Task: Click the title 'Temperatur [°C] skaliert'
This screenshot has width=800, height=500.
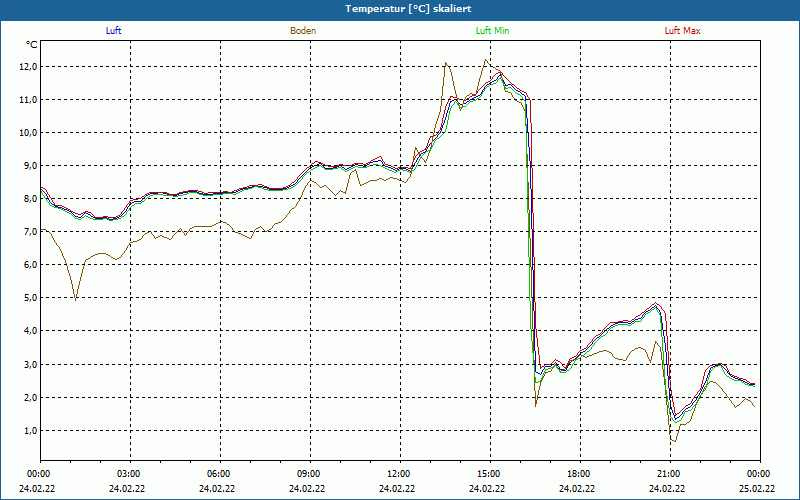Action: point(408,9)
